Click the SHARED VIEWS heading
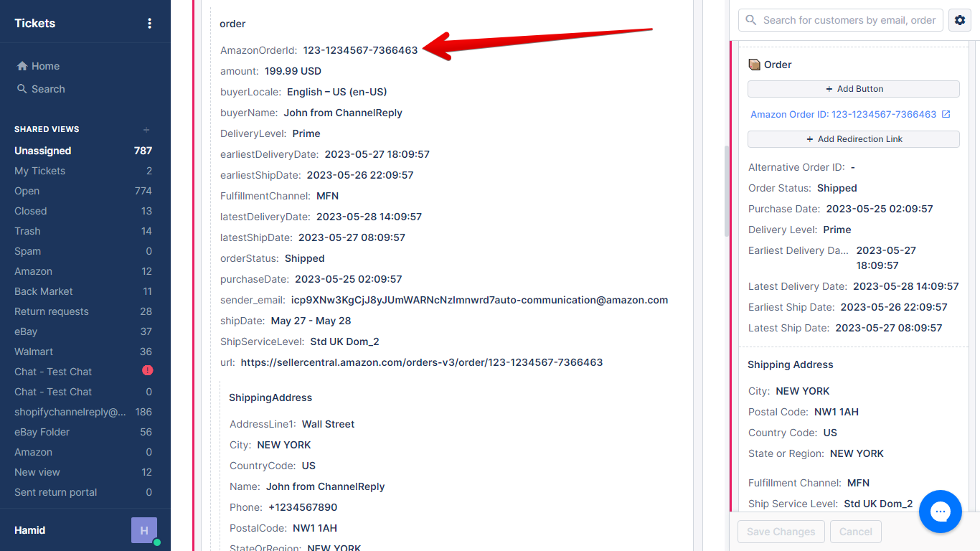 (47, 129)
